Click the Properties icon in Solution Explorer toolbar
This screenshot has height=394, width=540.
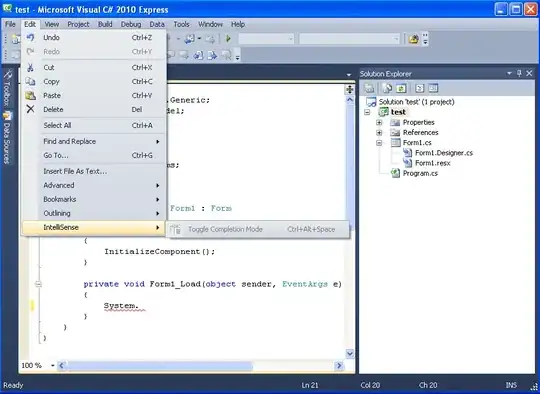[369, 89]
